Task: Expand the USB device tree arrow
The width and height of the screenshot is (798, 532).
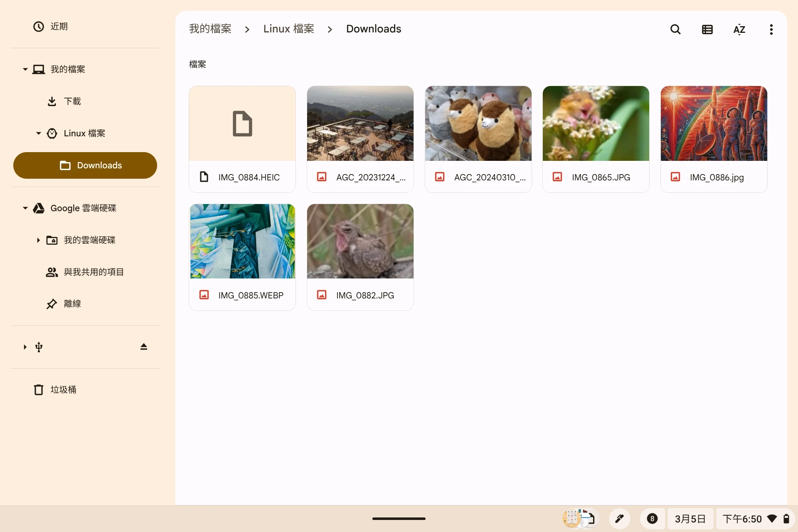Action: [x=25, y=347]
